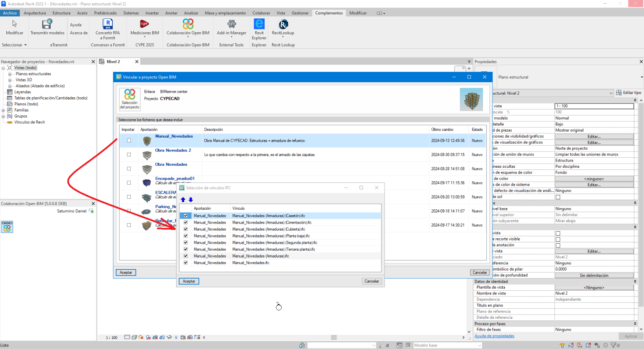
Task: Check import box for Manual_Novedades row
Action: point(129,141)
